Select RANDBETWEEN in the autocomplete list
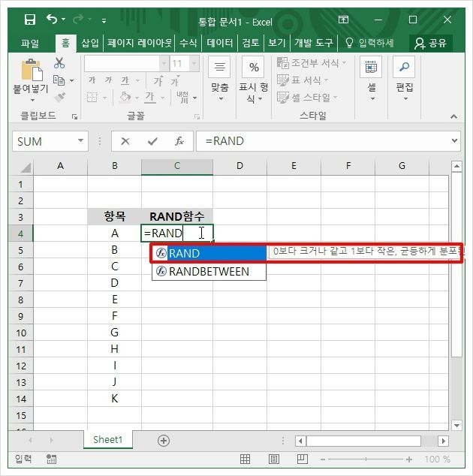 209,271
